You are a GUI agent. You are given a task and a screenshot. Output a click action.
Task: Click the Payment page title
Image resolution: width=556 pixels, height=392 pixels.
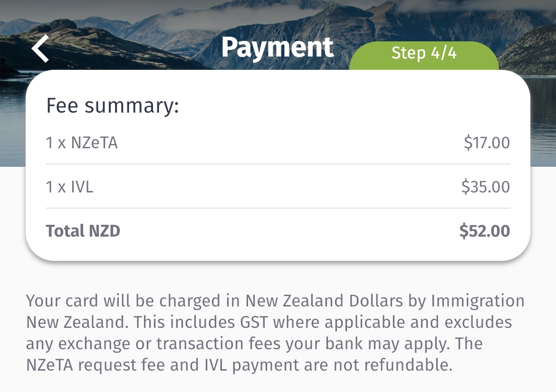tap(278, 48)
